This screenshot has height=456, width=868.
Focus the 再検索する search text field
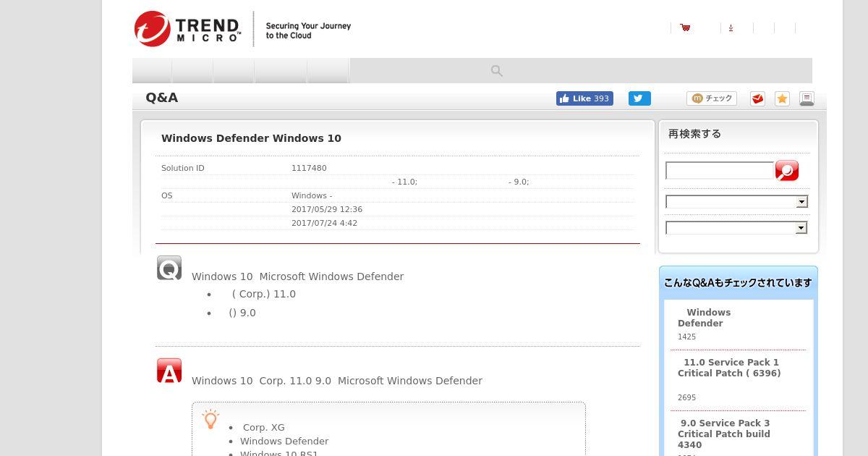click(720, 170)
